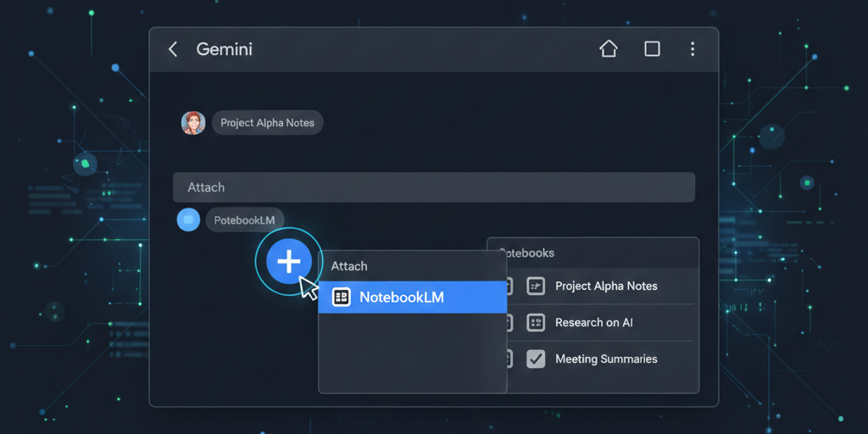Click the grid icon beside Research on AI
868x434 pixels.
coord(536,323)
